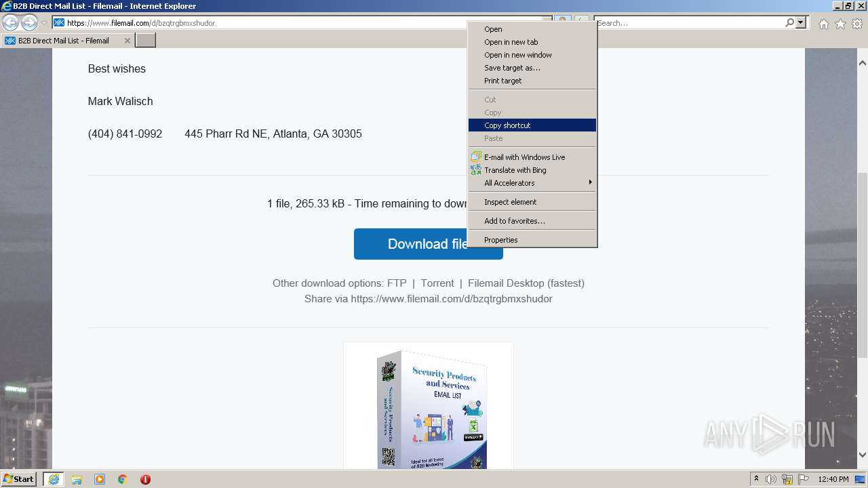Click the browser Forward arrow button
The width and height of the screenshot is (868, 488).
29,23
